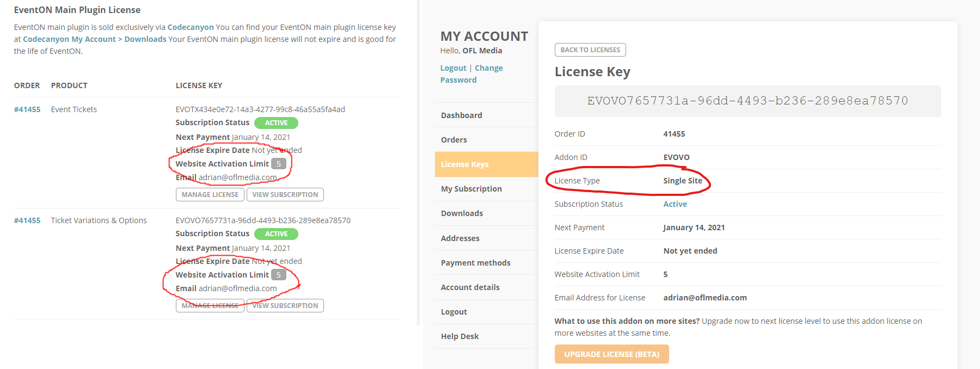Click the Codecanyon link in the description
This screenshot has height=369, width=980.
click(191, 27)
